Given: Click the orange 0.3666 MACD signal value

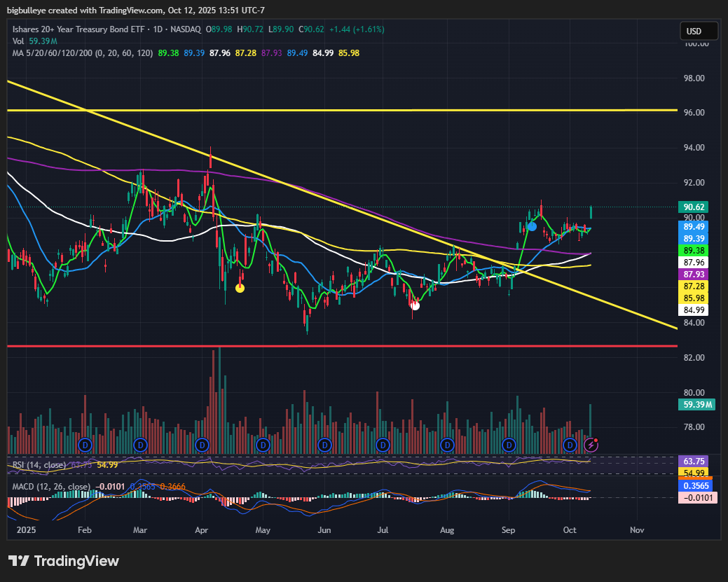Looking at the screenshot, I should point(172,486).
